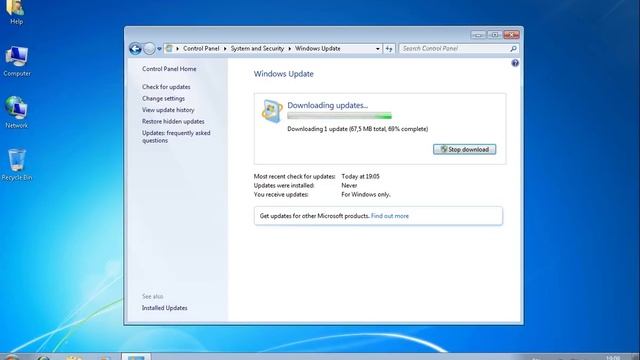Screen dimensions: 640x360
Task: Expand arrow before Control Panel breadcrumb
Action: click(177, 49)
